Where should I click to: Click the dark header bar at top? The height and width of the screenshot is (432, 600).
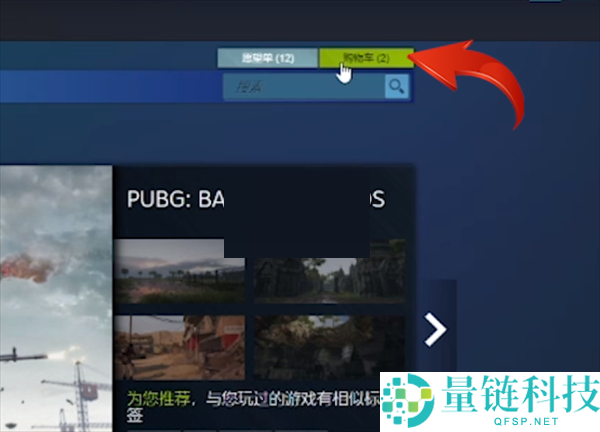tap(300, 18)
